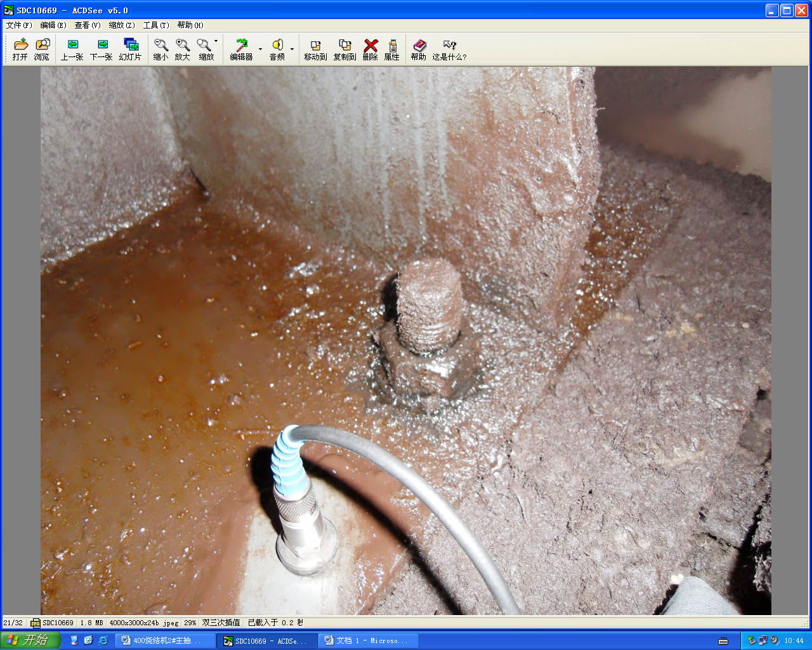Open the 文件(F) menu
This screenshot has height=650, width=812.
coord(19,25)
